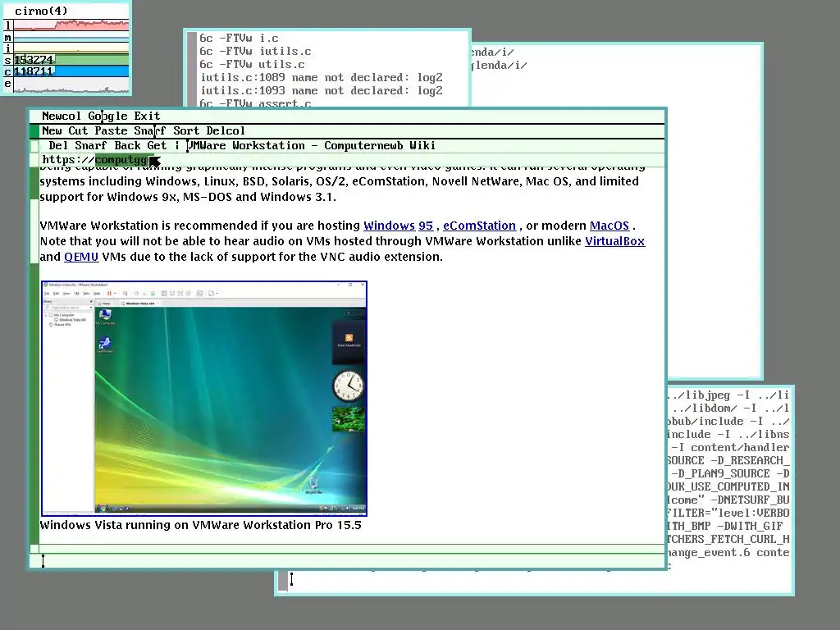Follow the MacOS hyperlink
The height and width of the screenshot is (630, 840).
[609, 226]
